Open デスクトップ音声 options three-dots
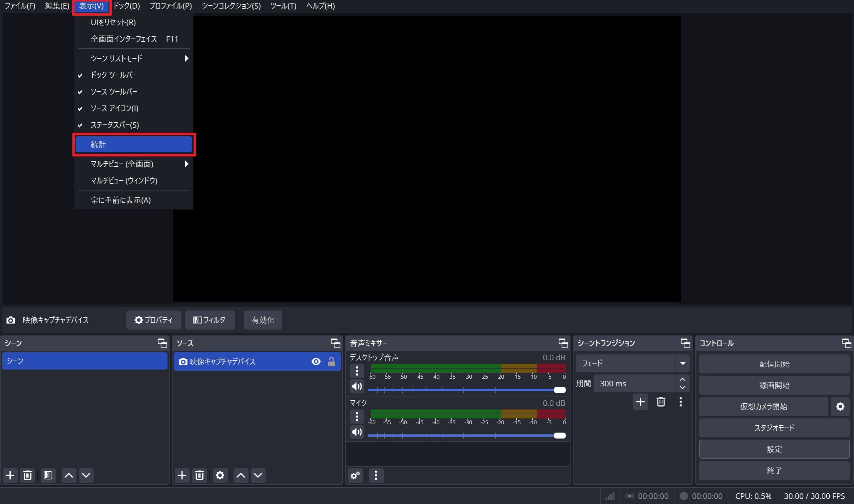 (357, 371)
